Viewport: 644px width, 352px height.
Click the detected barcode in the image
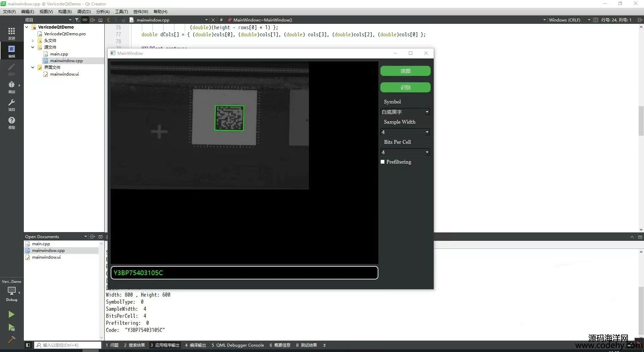pos(229,118)
